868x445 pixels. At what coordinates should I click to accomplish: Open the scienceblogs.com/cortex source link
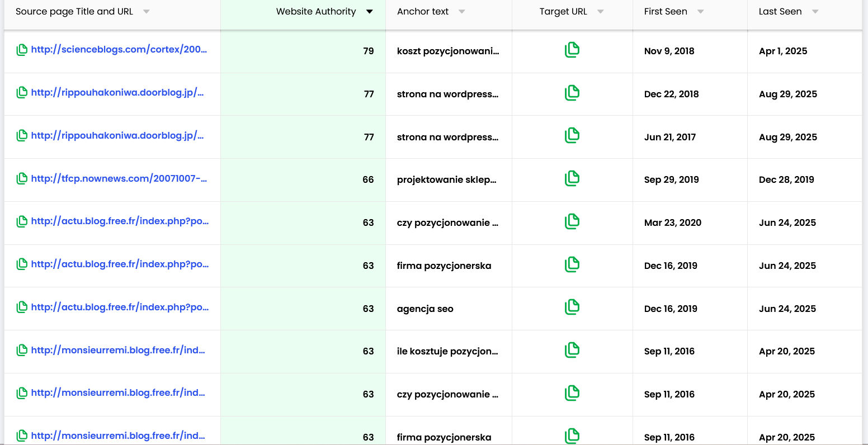click(119, 49)
